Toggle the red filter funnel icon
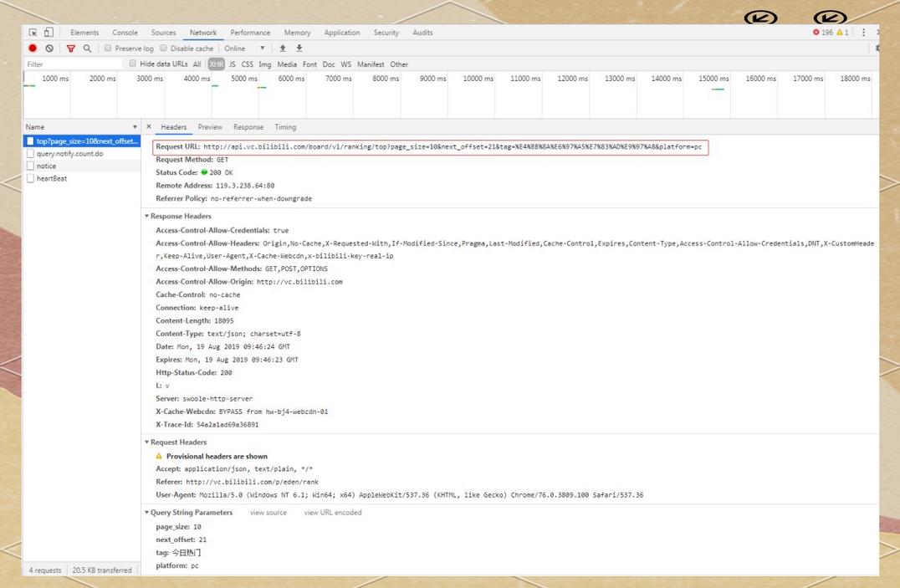The height and width of the screenshot is (588, 900). (x=71, y=49)
